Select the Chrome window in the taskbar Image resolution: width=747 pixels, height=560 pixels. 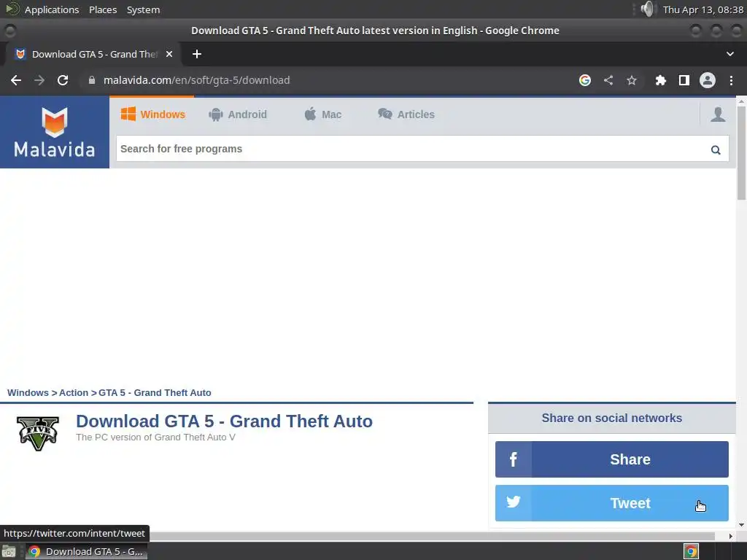tap(86, 551)
